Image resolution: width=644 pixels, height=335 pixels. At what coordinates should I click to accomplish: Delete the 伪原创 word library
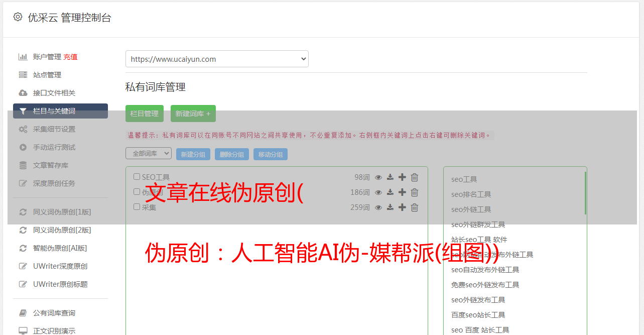coord(415,192)
